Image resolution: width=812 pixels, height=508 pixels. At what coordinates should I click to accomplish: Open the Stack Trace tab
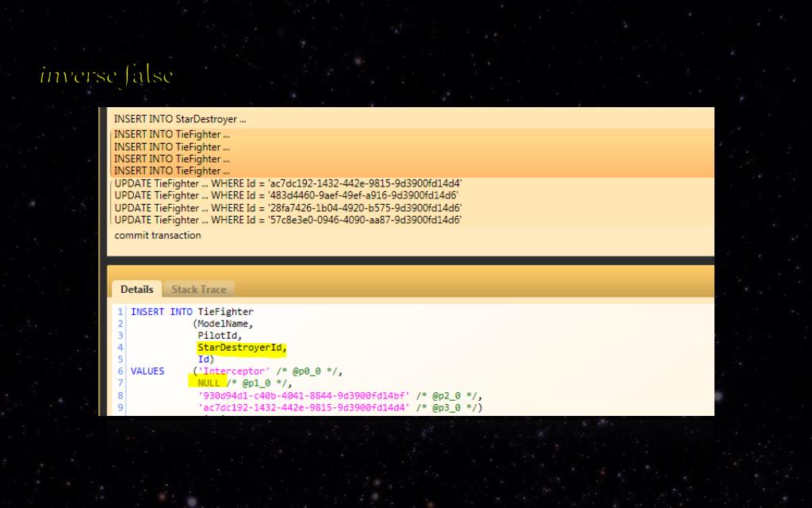point(199,289)
